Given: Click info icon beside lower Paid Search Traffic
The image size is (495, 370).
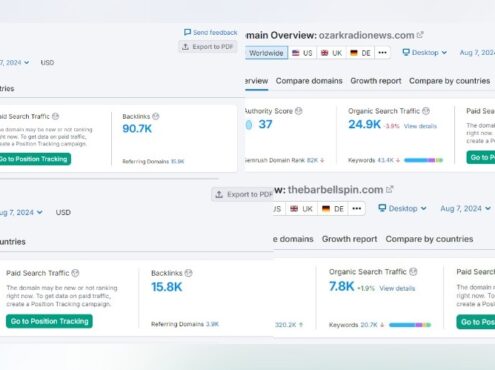Looking at the screenshot, I should [x=75, y=273].
